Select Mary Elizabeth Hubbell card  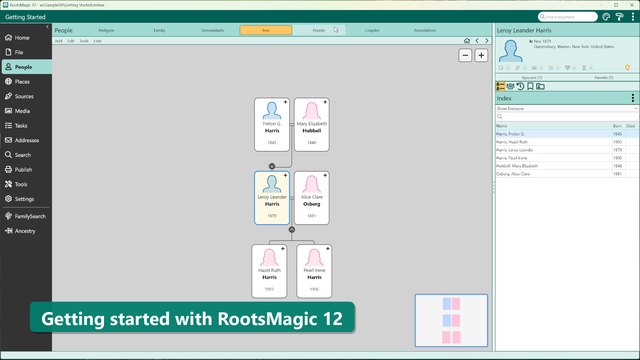[311, 124]
